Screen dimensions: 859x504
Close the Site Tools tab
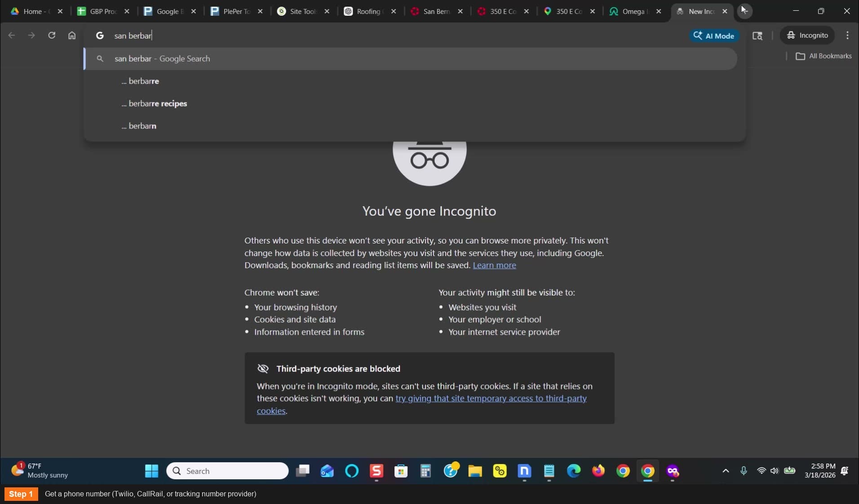327,11
